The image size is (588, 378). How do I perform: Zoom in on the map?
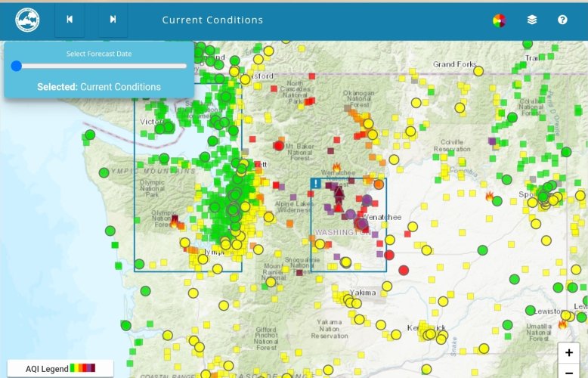click(x=568, y=353)
